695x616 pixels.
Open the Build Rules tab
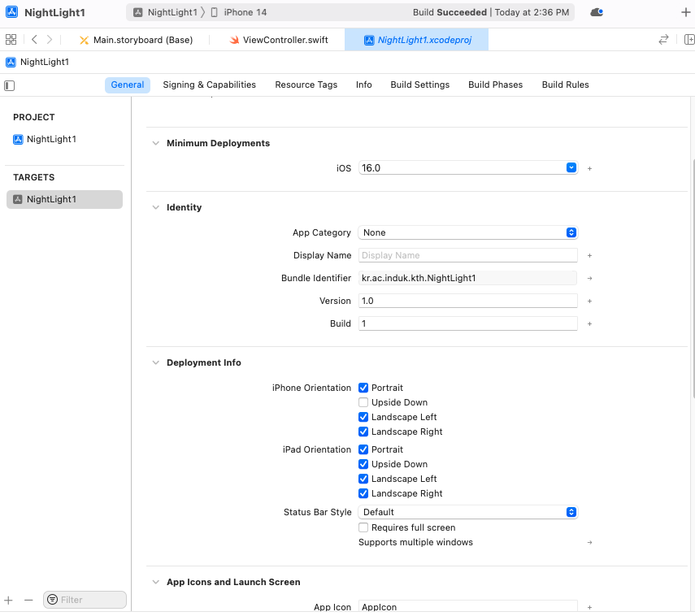click(x=565, y=85)
